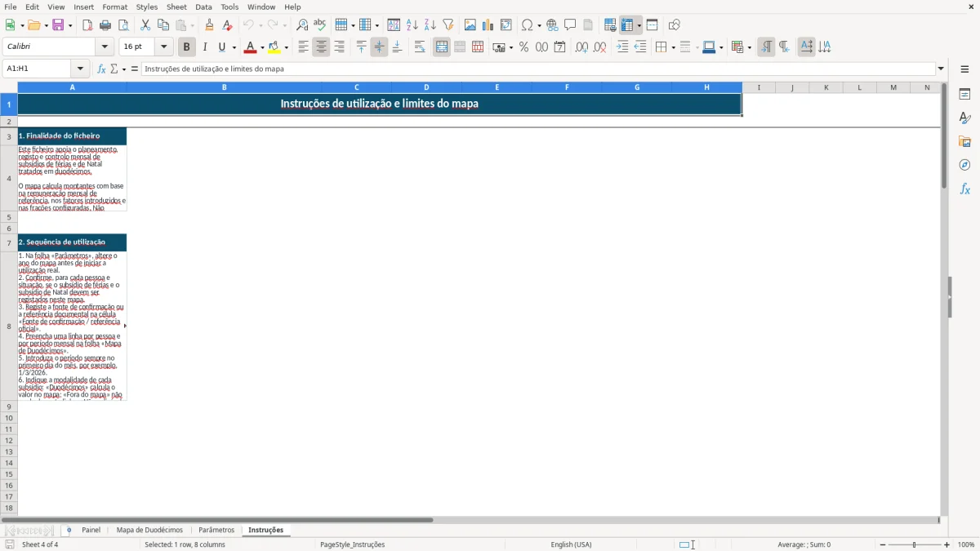
Task: Apply AutoFilter using the funnel icon
Action: [448, 25]
